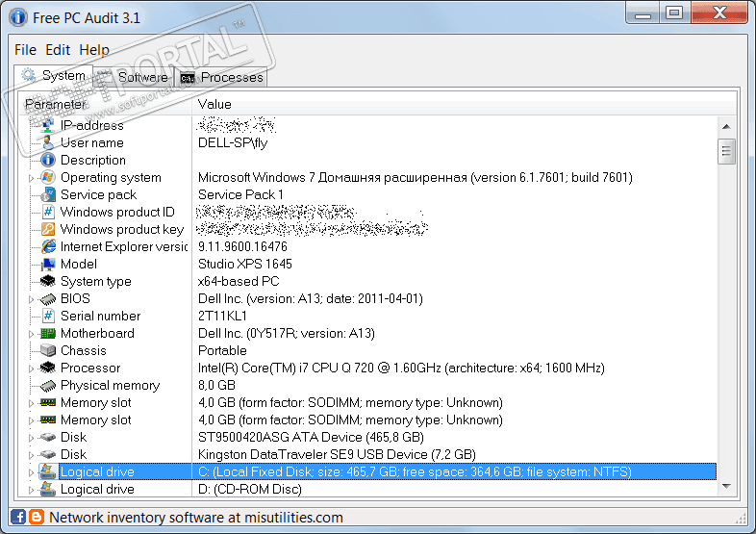Click the Description info icon
The height and width of the screenshot is (534, 756).
(48, 160)
